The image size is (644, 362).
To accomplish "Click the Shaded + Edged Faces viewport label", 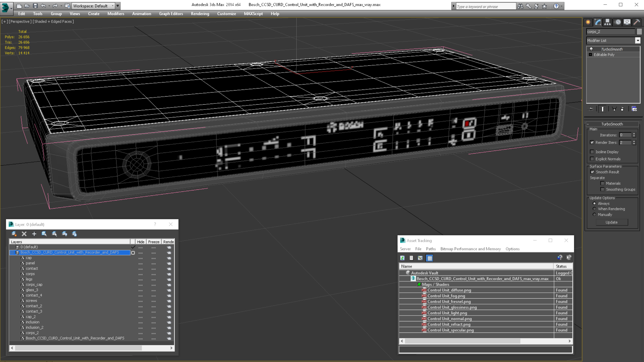I will pos(53,21).
